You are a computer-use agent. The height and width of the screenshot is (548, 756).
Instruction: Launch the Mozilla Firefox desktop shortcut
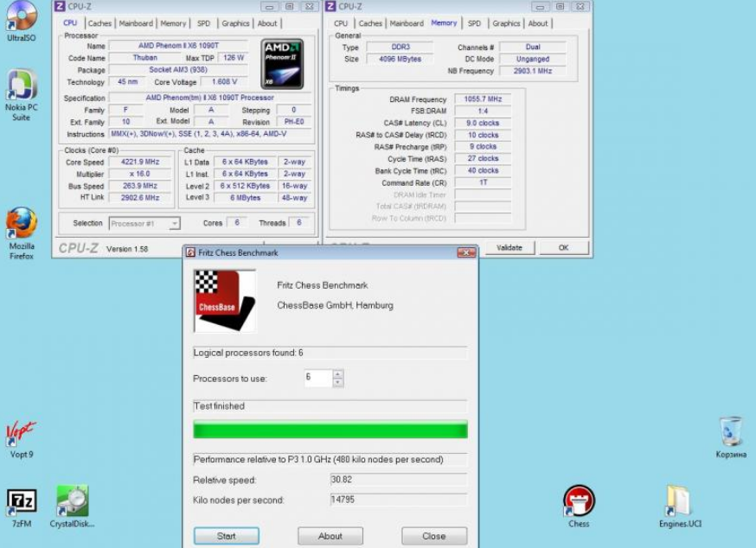coord(22,233)
